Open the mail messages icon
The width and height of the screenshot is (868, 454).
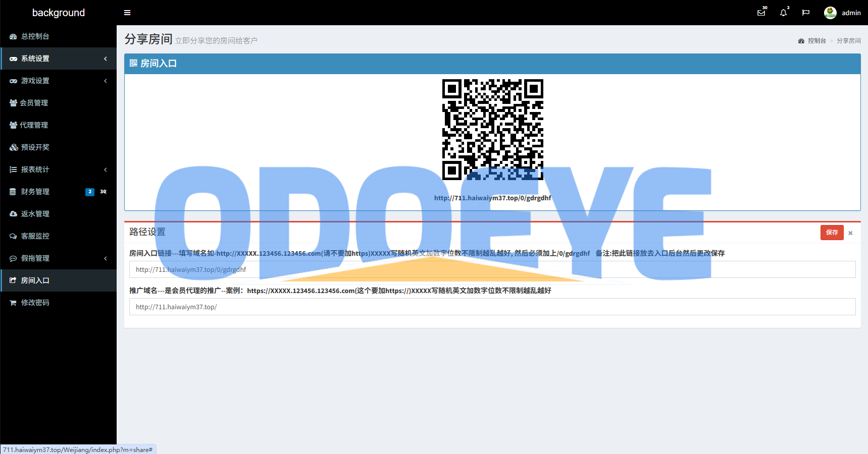coord(761,13)
